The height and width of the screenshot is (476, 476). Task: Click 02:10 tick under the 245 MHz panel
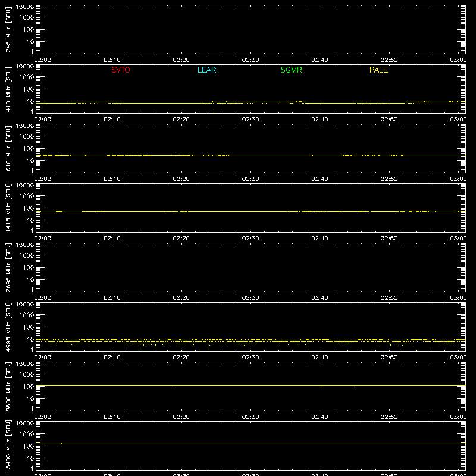tap(112, 60)
